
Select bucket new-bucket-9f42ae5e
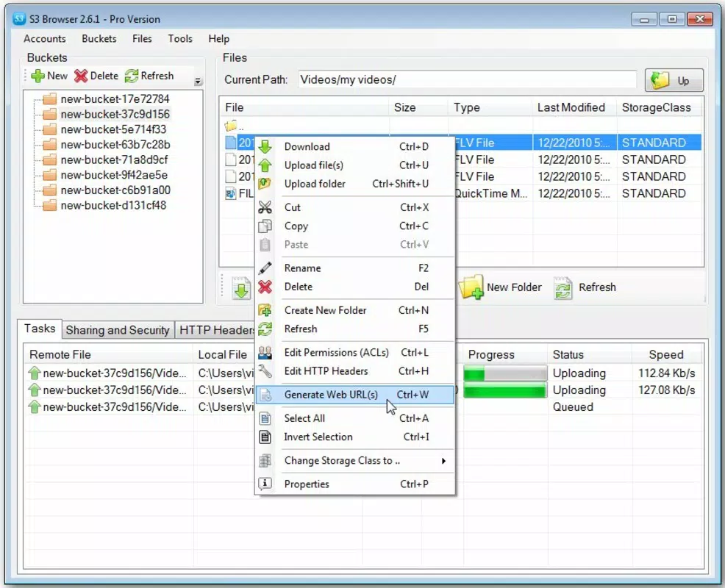[114, 175]
